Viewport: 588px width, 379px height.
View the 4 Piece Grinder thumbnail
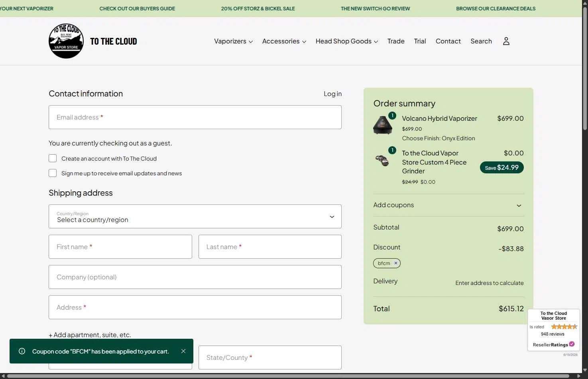point(383,160)
